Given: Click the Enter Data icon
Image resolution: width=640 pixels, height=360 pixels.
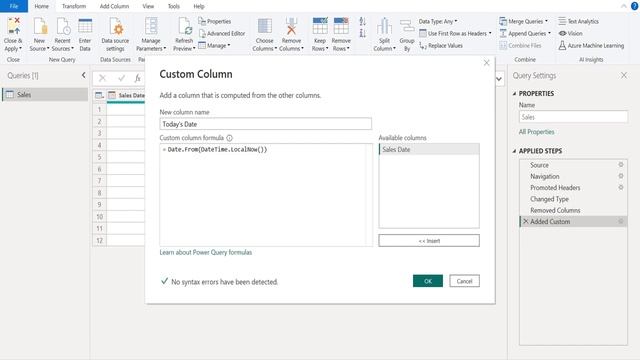Looking at the screenshot, I should pyautogui.click(x=85, y=27).
